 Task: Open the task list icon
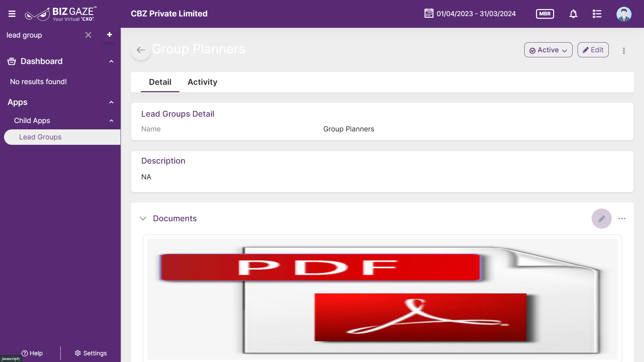[597, 14]
